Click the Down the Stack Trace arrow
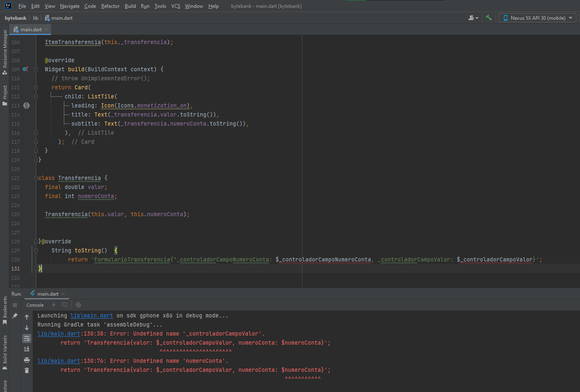580x392 pixels. click(27, 328)
